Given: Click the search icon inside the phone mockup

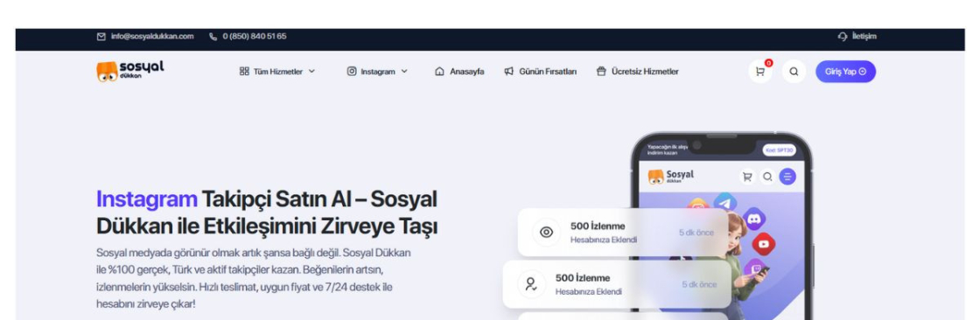Looking at the screenshot, I should [x=767, y=177].
